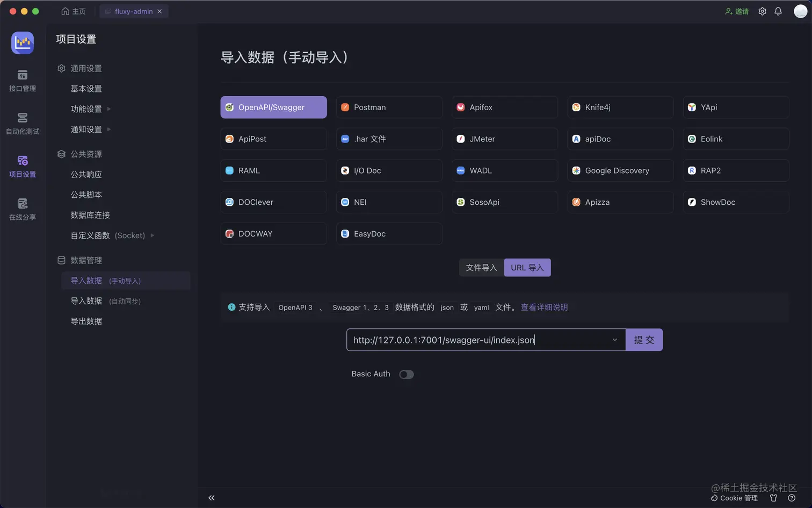Viewport: 812px width, 508px height.
Task: Choose WADL import format
Action: click(x=505, y=170)
